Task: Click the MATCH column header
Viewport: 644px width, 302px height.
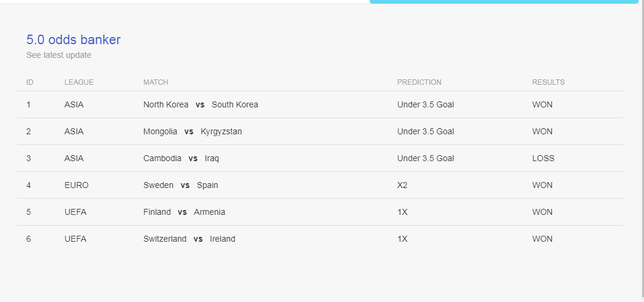Action: click(156, 82)
